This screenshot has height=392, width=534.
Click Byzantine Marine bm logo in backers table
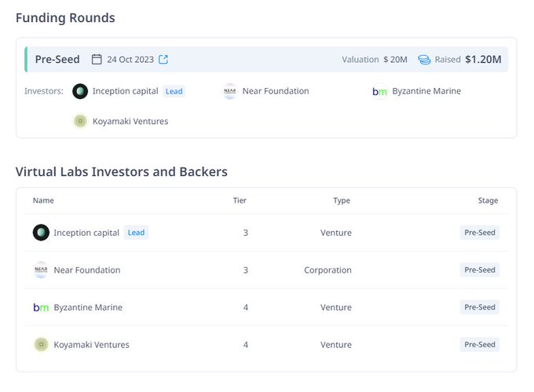[41, 307]
